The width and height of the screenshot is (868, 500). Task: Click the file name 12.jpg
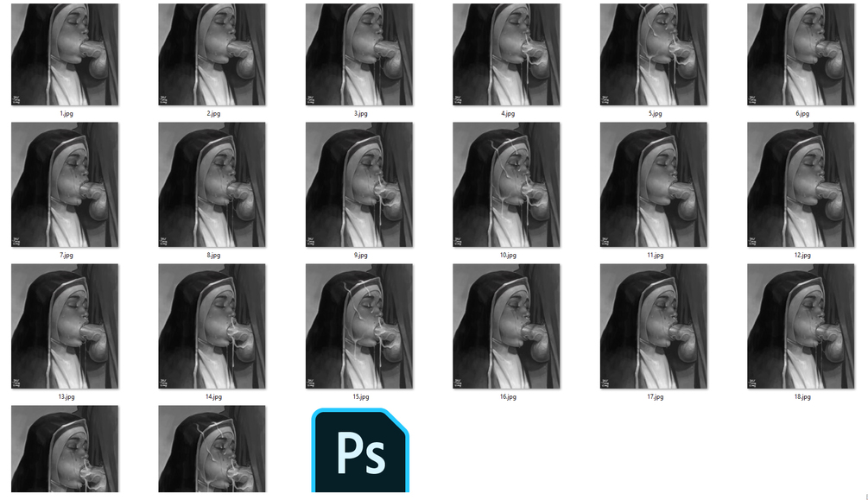pyautogui.click(x=802, y=256)
